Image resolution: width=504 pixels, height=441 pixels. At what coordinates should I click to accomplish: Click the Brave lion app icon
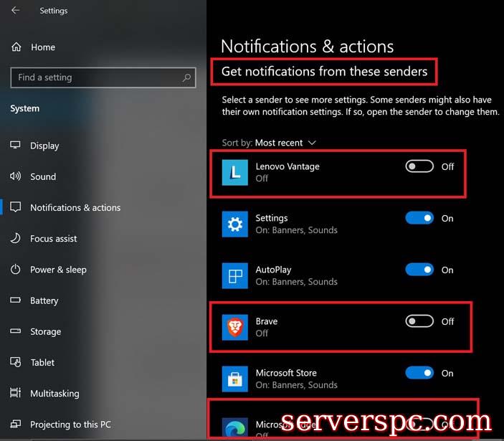(x=234, y=328)
